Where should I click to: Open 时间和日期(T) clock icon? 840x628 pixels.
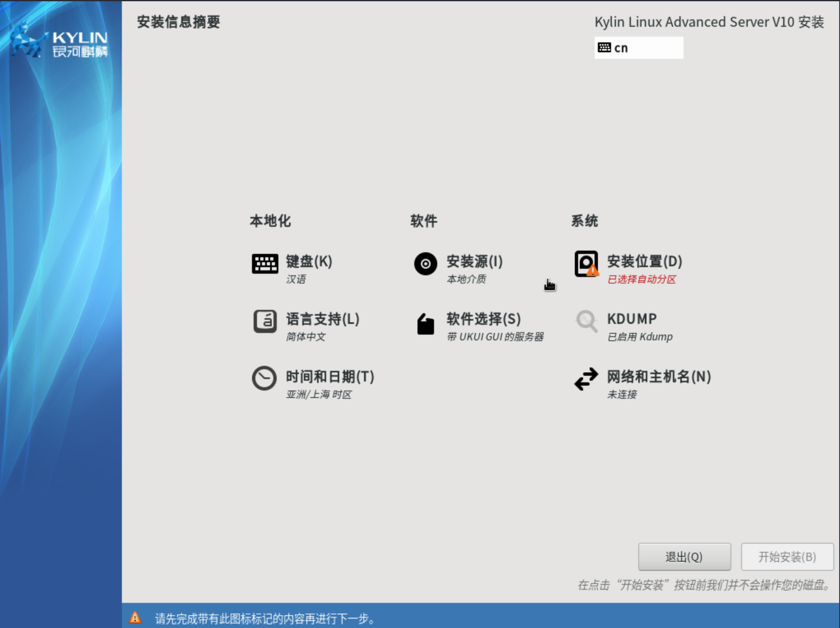coord(265,379)
